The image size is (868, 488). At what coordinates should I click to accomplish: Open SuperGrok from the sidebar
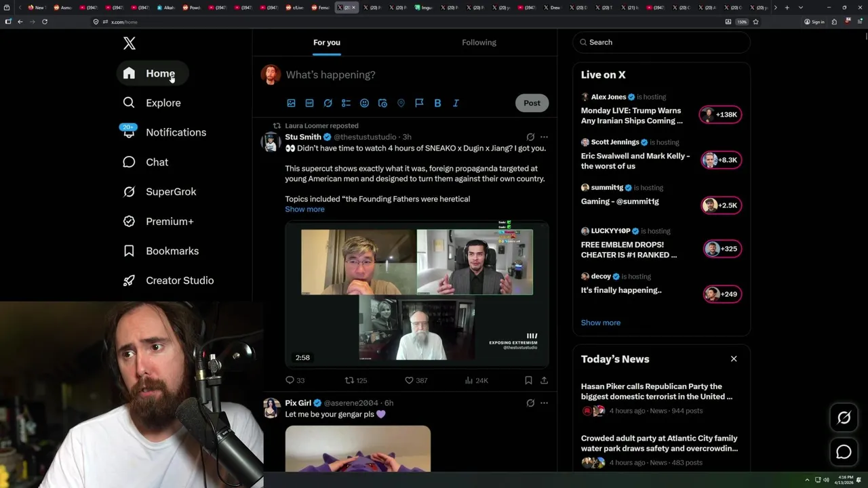(x=160, y=192)
